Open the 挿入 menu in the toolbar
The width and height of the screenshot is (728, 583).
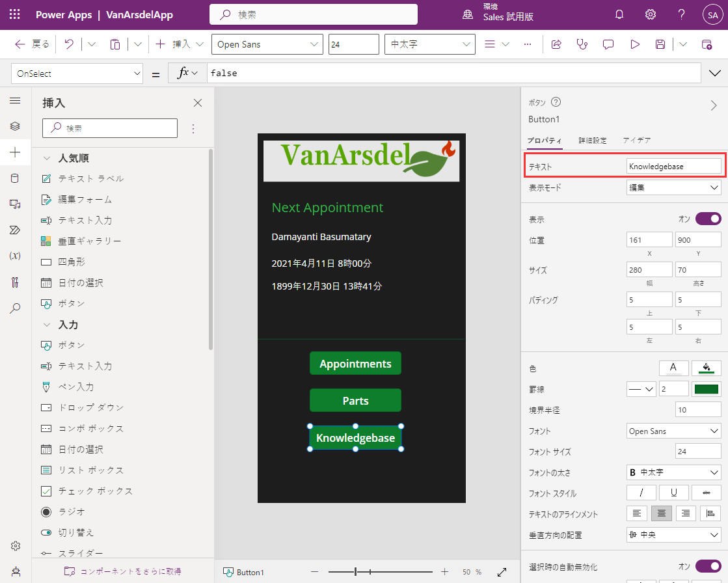(x=179, y=44)
